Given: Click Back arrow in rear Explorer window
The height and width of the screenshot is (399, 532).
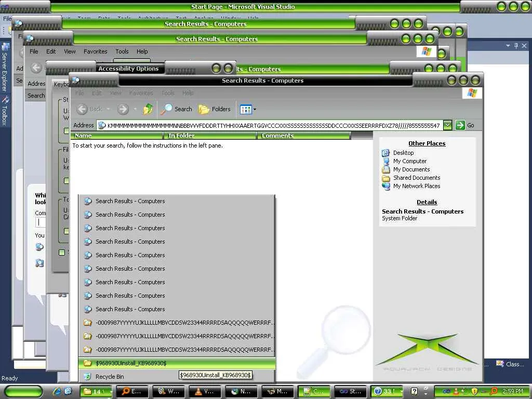Looking at the screenshot, I should pos(36,68).
